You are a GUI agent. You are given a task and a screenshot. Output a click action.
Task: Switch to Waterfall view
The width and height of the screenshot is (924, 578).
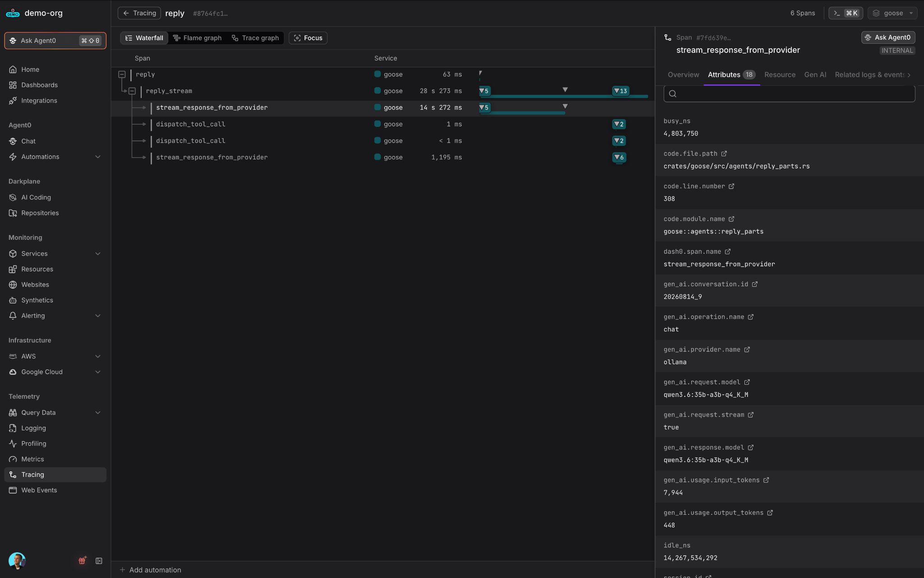coord(144,38)
